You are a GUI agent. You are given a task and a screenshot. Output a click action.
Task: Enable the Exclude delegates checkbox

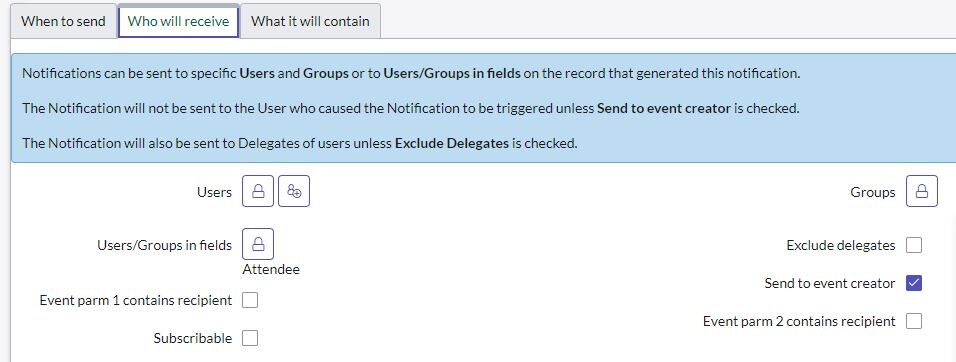914,245
